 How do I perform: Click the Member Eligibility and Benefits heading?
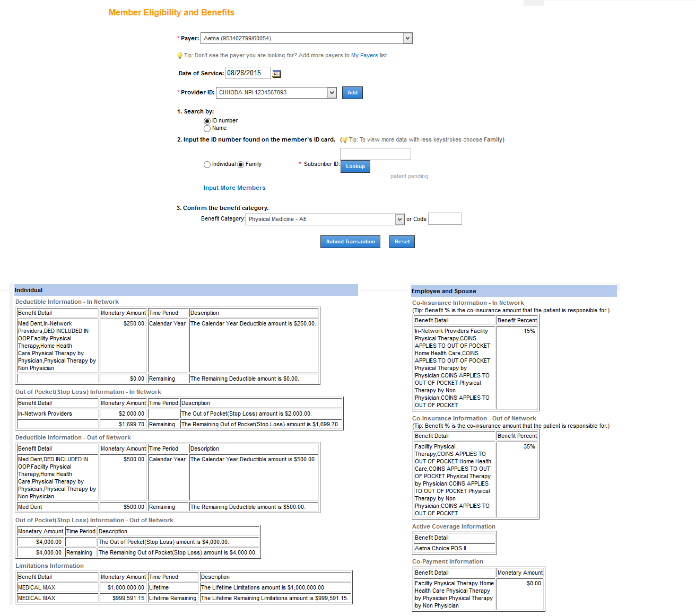171,12
